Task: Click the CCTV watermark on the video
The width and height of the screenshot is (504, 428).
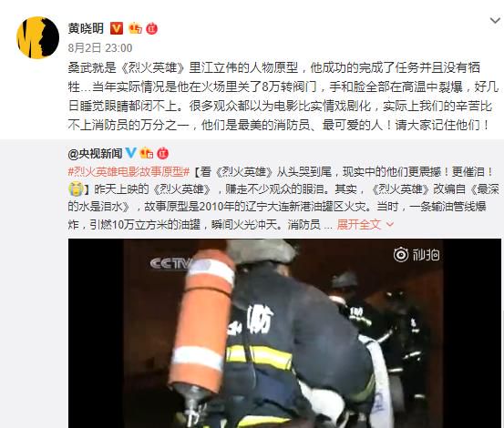Action: point(170,263)
